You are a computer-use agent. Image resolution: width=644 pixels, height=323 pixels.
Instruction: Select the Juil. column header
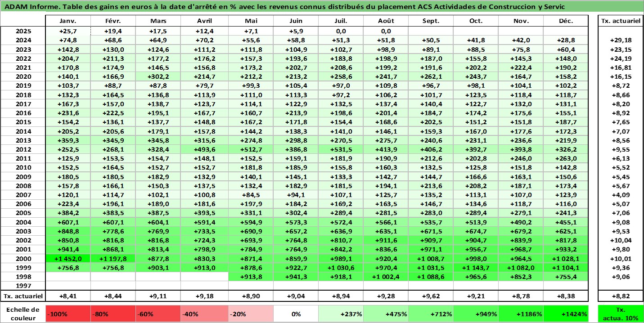[341, 21]
